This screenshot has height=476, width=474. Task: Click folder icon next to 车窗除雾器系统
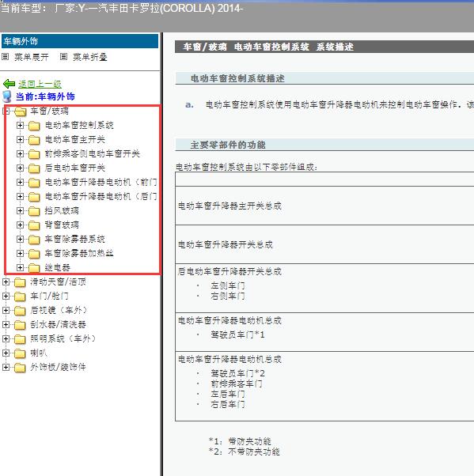(34, 240)
